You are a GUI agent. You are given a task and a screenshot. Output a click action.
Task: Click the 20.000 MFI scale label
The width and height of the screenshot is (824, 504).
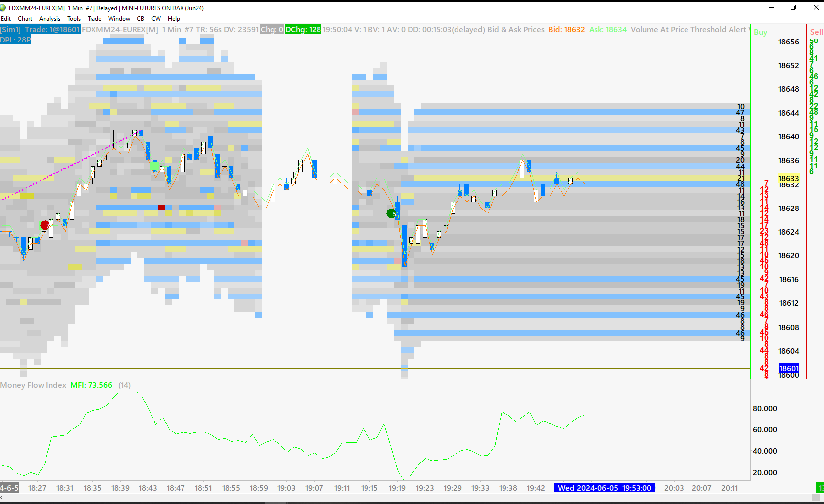coord(765,473)
